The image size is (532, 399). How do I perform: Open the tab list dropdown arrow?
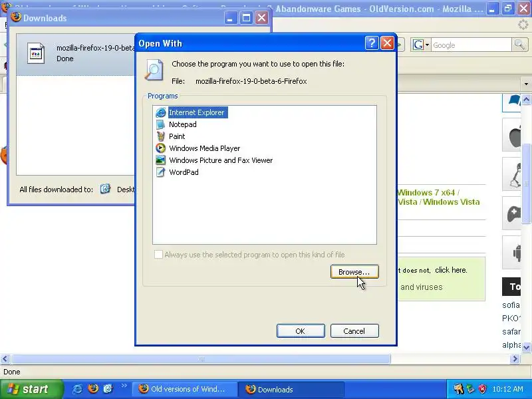click(x=526, y=84)
